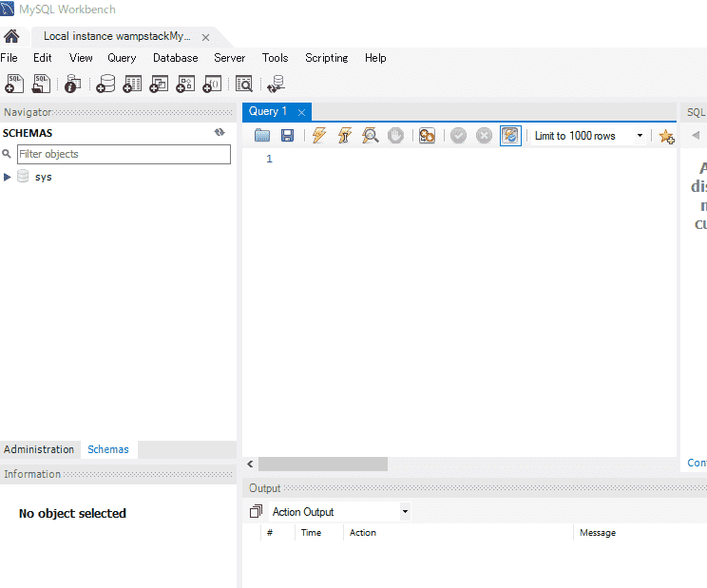This screenshot has height=588, width=707.
Task: Close the Query 1 tab
Action: click(301, 112)
